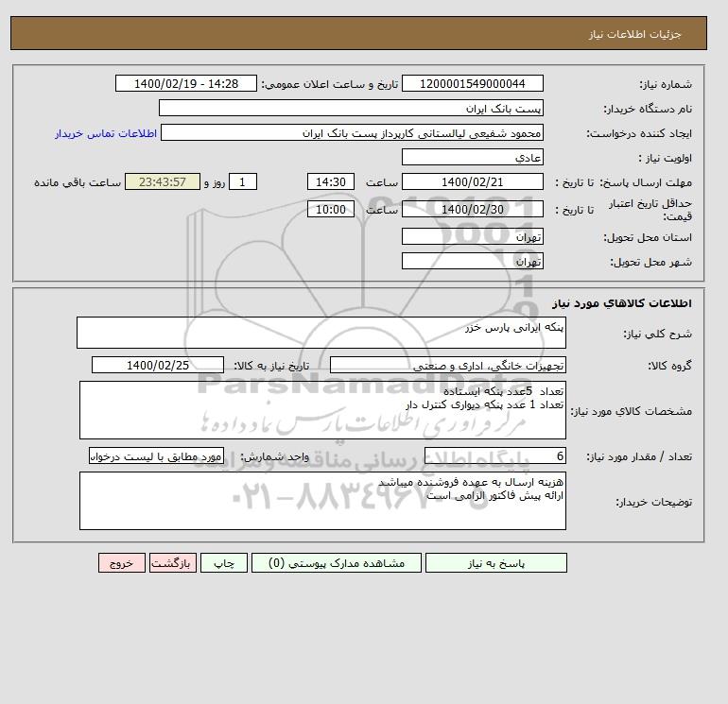Click the price validity date 1400/02/30

(x=472, y=209)
